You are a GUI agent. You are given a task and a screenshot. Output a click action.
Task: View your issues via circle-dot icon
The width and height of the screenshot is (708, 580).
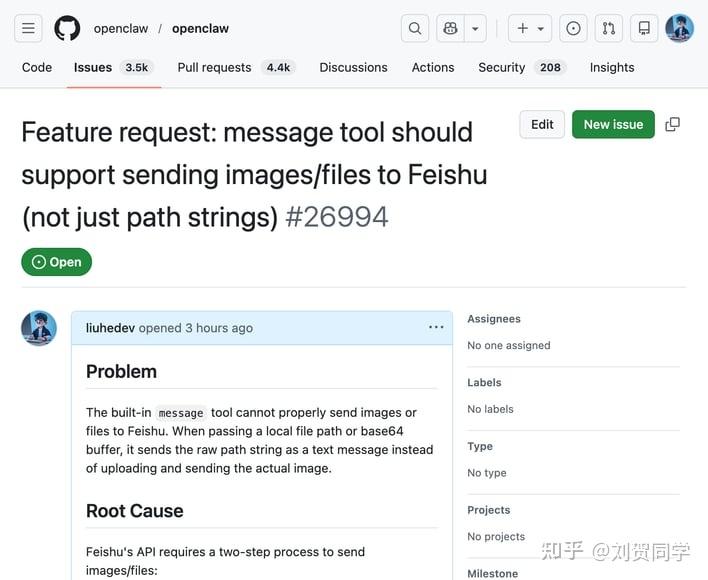573,28
